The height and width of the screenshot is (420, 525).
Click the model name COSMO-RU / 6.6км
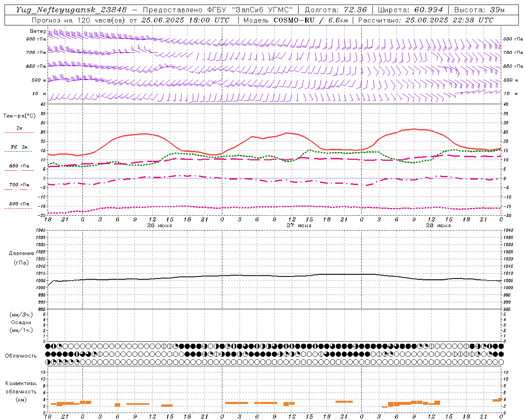tap(310, 20)
